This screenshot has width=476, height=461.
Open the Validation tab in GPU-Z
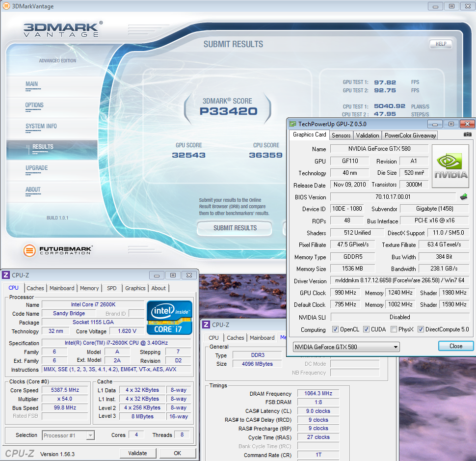click(368, 136)
